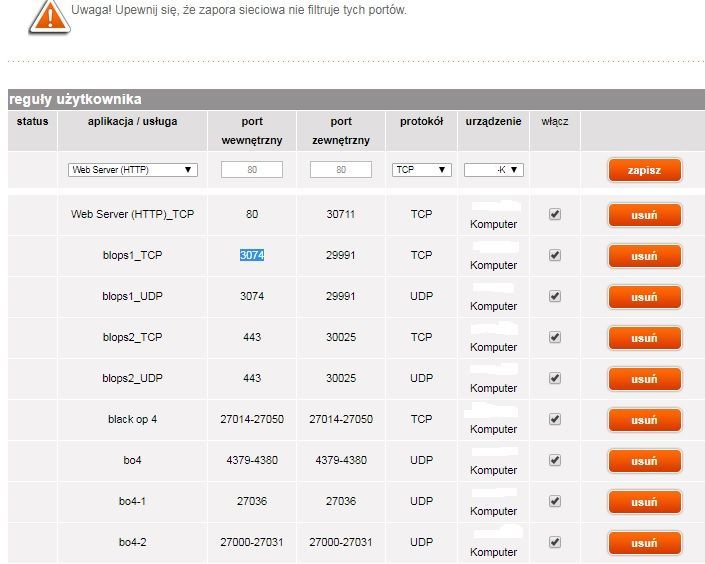
Task: Select highlighted 3074 internal port value
Action: click(252, 256)
